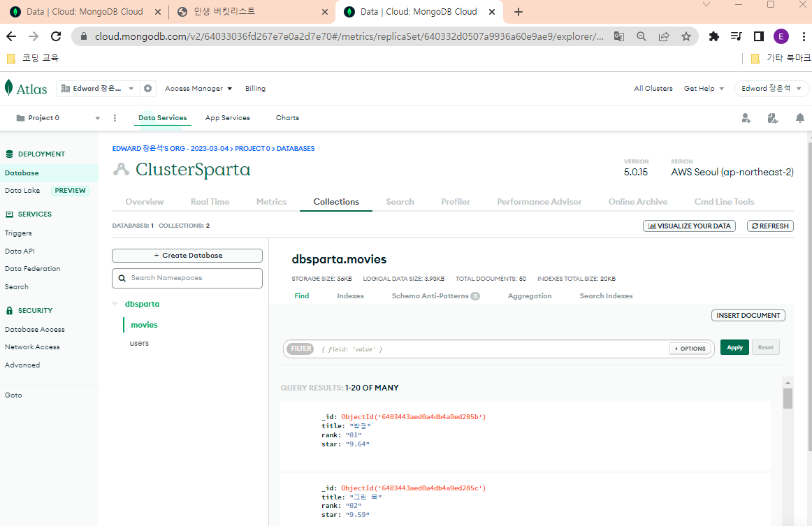
Task: Open Performance Advisor tab
Action: tap(539, 202)
